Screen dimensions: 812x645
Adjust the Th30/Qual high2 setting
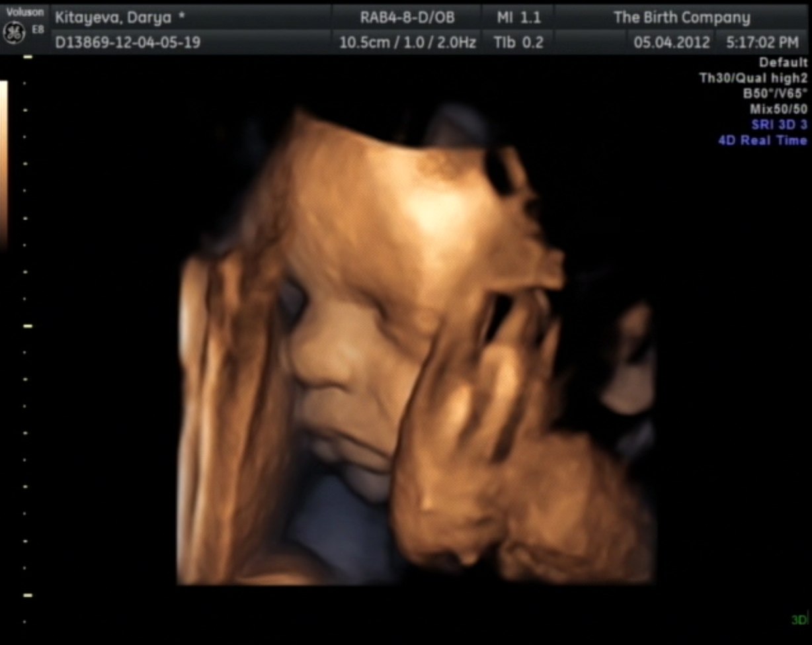click(x=753, y=78)
